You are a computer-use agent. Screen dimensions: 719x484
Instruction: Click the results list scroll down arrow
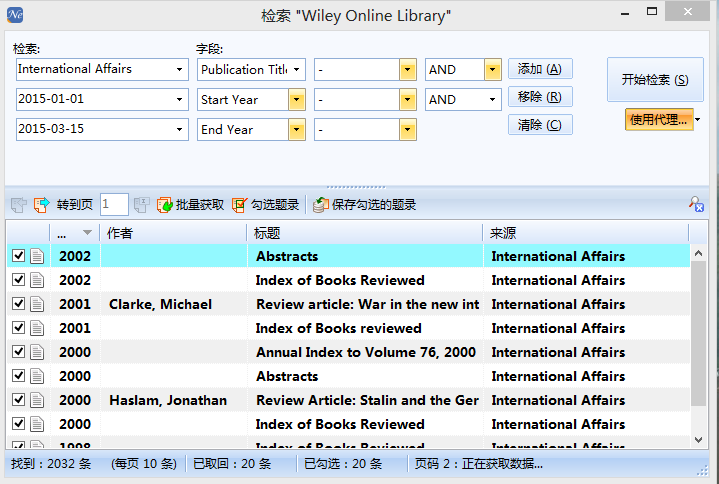(x=698, y=440)
